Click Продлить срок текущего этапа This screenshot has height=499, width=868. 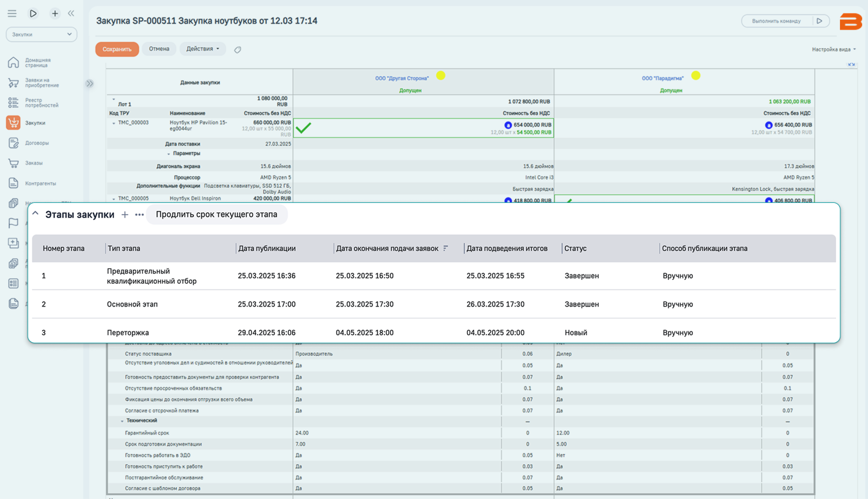[x=217, y=215]
